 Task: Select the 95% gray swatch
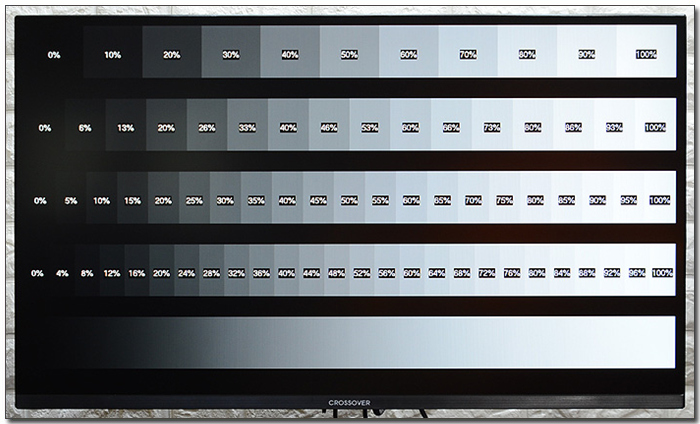(x=629, y=197)
